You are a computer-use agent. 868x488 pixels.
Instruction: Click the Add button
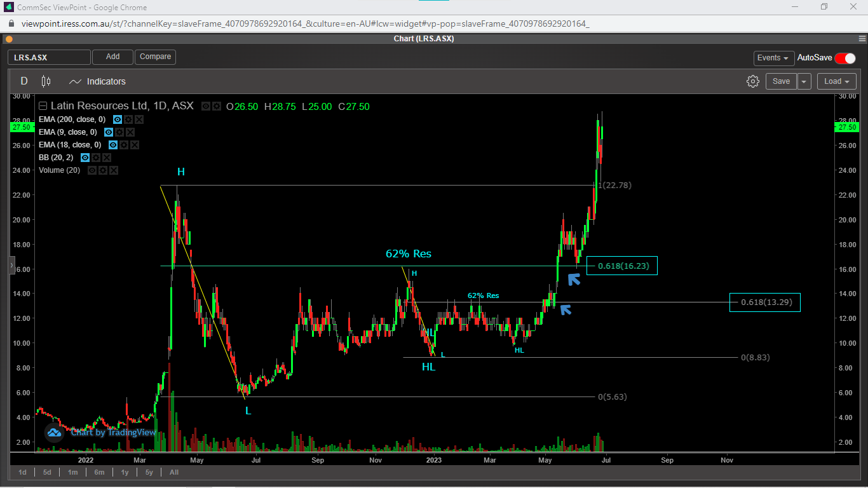pos(112,57)
